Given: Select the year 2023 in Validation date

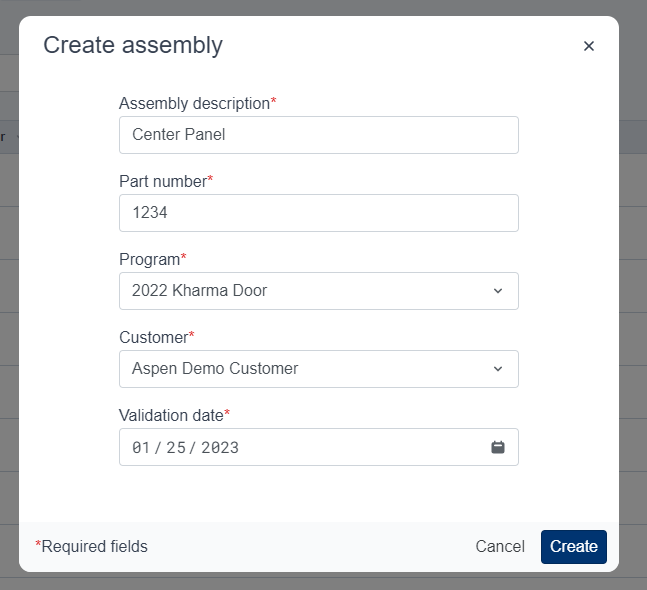Looking at the screenshot, I should click(220, 448).
